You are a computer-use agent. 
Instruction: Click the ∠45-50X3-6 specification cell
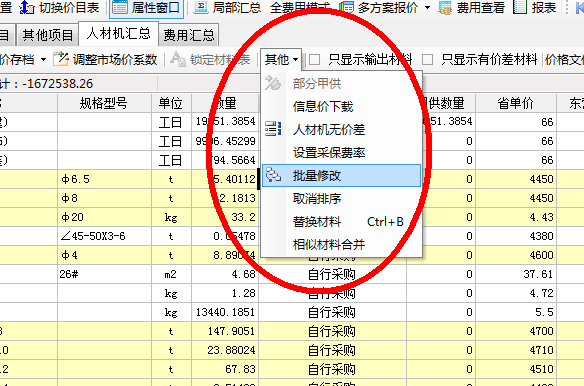tap(104, 236)
